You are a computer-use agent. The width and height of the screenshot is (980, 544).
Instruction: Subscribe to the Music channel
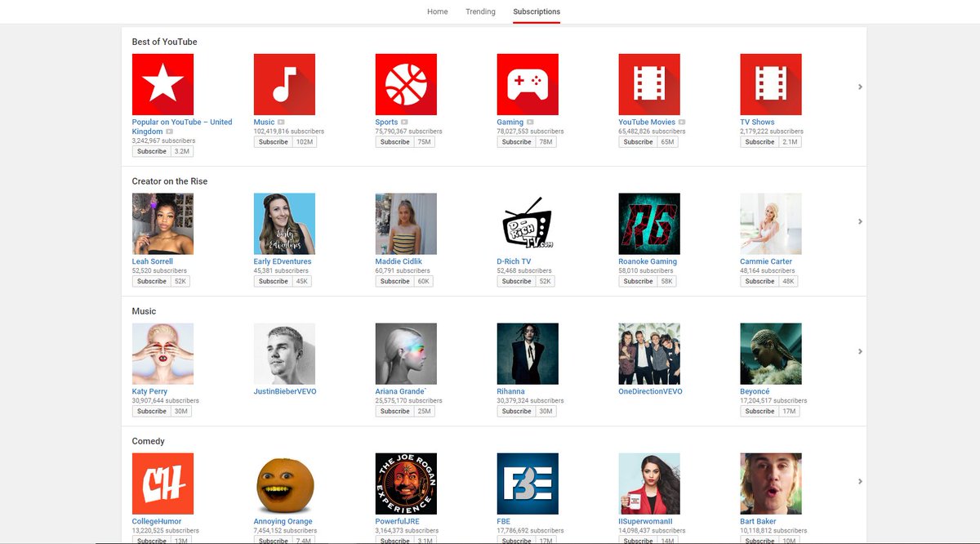click(x=273, y=141)
